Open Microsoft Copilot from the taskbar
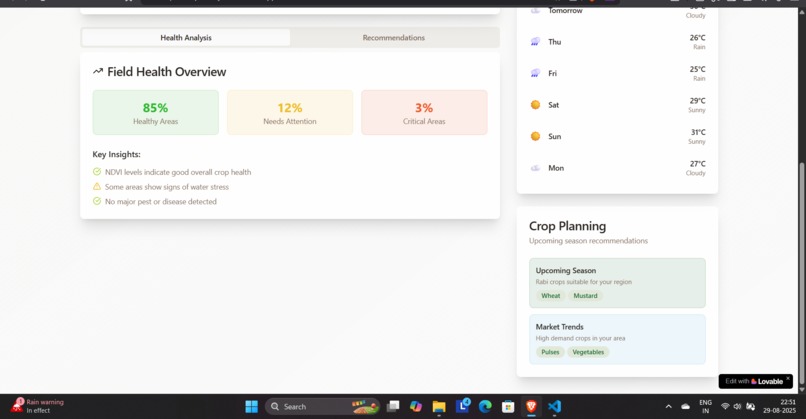 (x=416, y=407)
